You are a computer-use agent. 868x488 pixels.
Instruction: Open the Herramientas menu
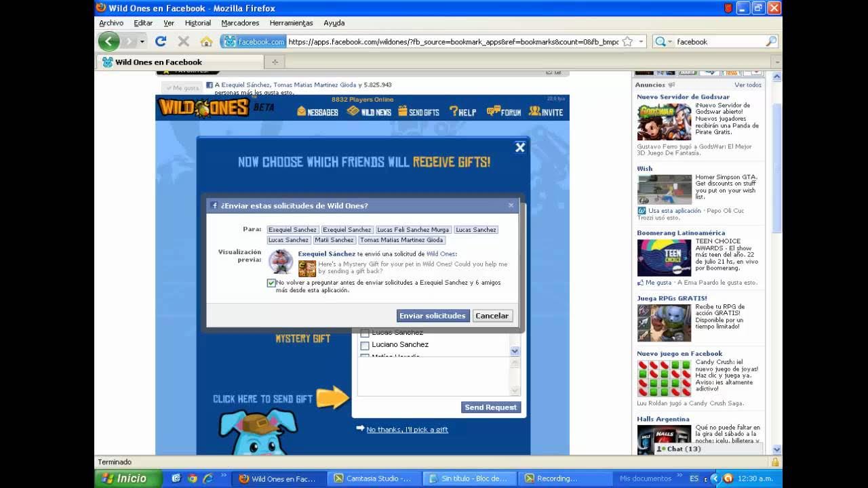pos(292,23)
